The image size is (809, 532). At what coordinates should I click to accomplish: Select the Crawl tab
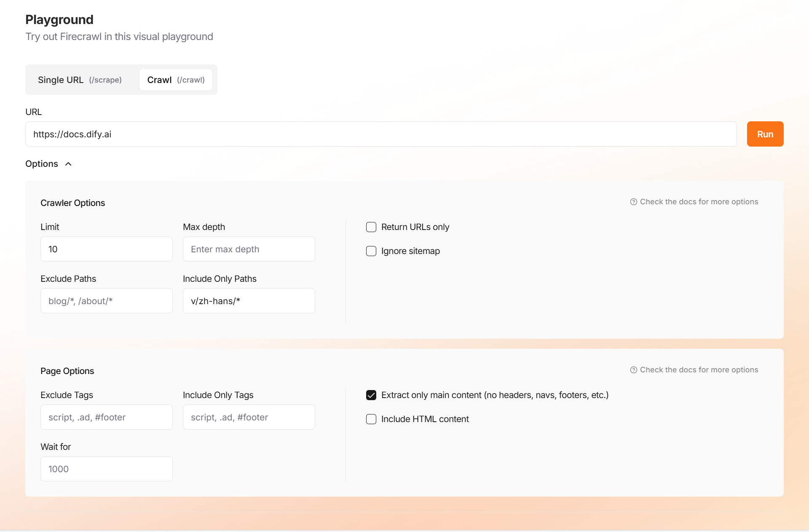tap(176, 80)
